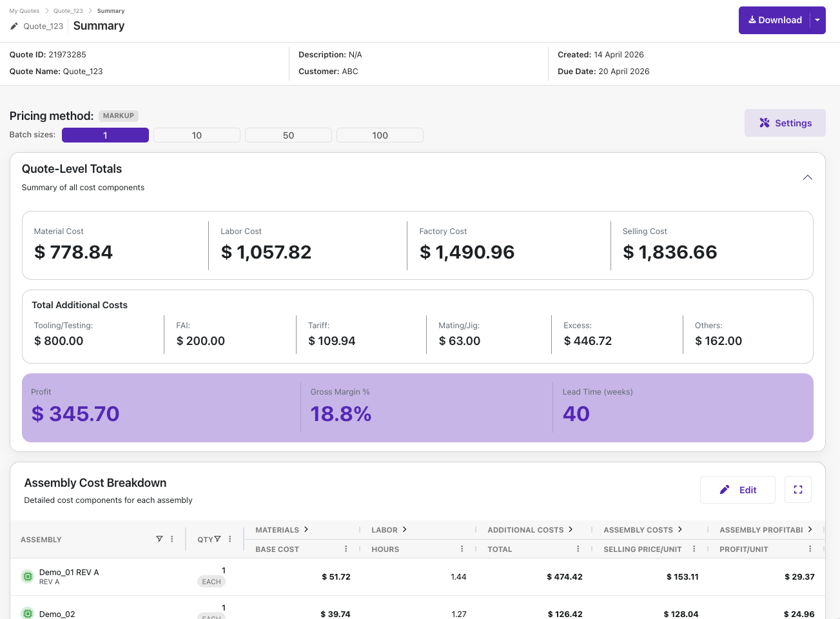Viewport: 840px width, 619px height.
Task: Navigate to Quote_123 in breadcrumb
Action: pos(68,11)
